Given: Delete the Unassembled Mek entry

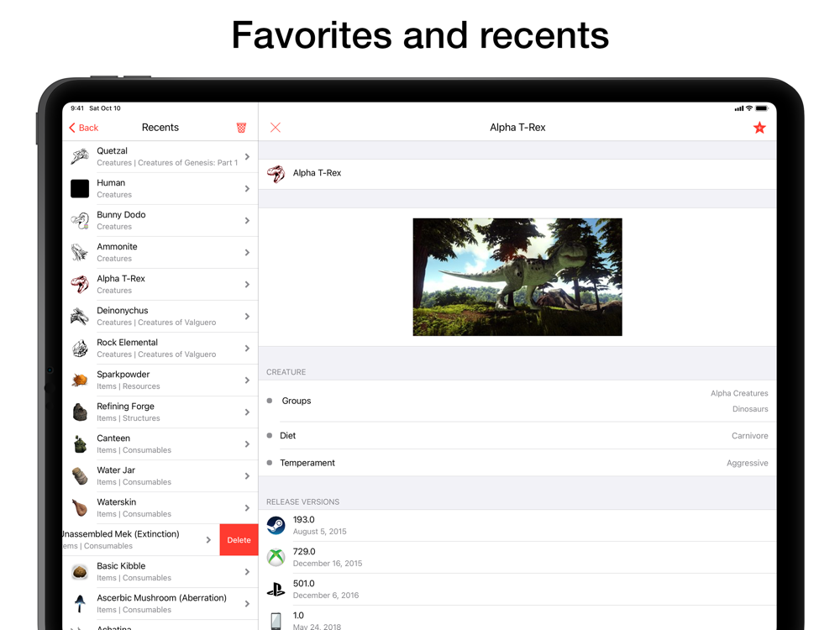Looking at the screenshot, I should pos(239,540).
